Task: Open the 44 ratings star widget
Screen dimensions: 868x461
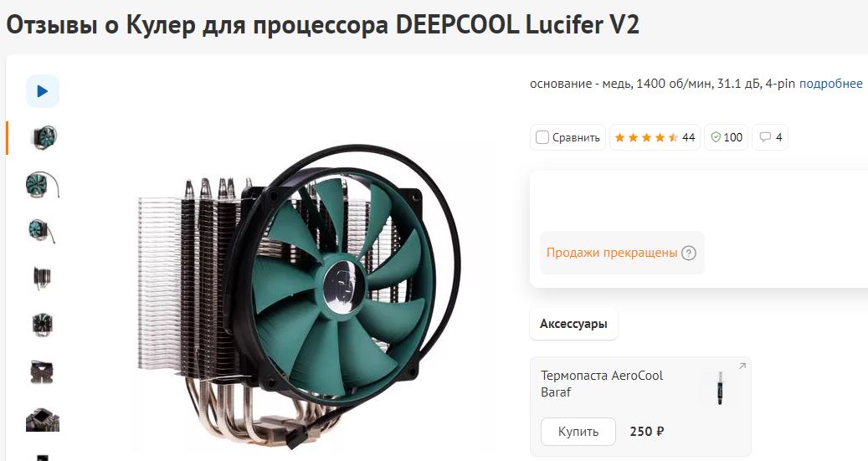Action: tap(655, 137)
